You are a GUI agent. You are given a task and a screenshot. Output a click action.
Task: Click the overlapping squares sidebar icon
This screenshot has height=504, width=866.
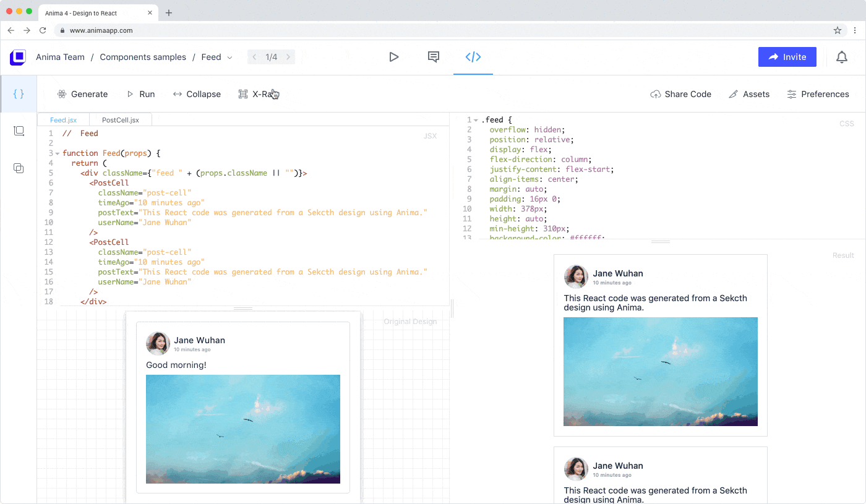coord(19,168)
